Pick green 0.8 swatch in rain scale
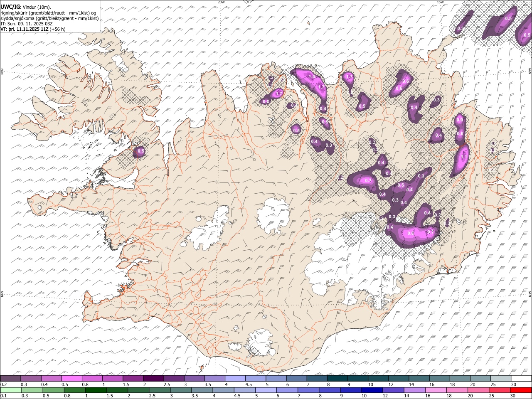Screen dimensions: 532x399 point(74,390)
